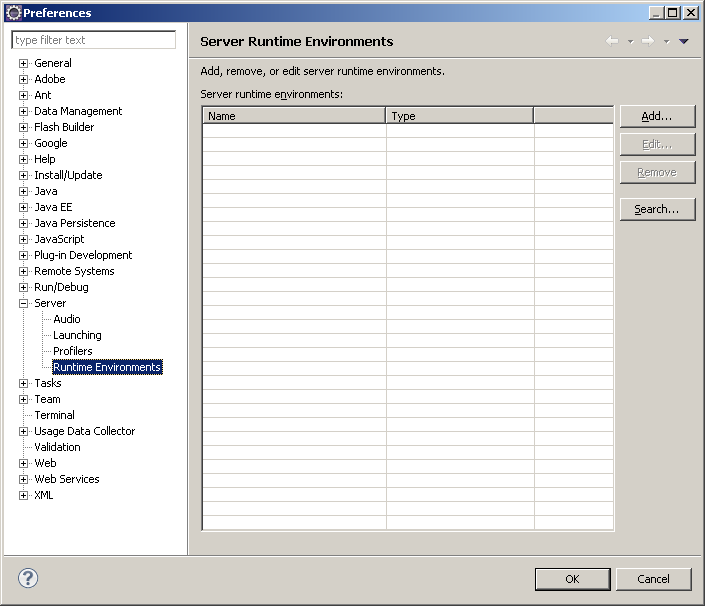Expand the Java EE tree node
Viewport: 705px width, 606px height.
(24, 207)
